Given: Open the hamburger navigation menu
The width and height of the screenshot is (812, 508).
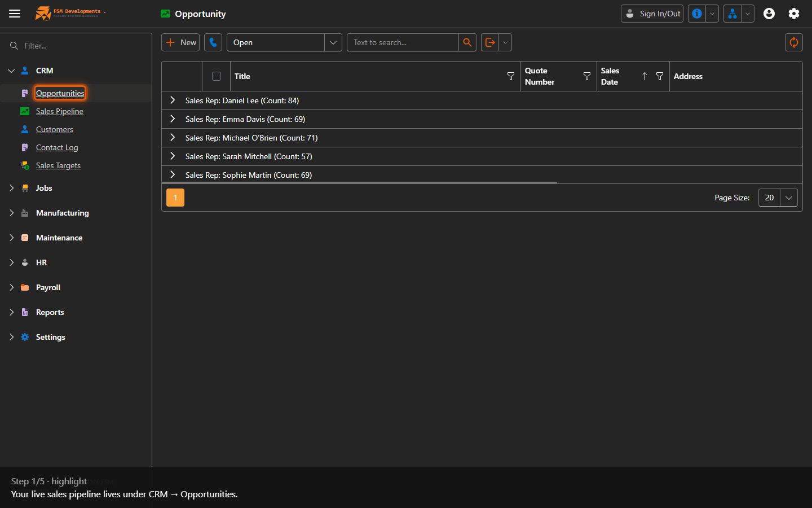Looking at the screenshot, I should click(15, 14).
